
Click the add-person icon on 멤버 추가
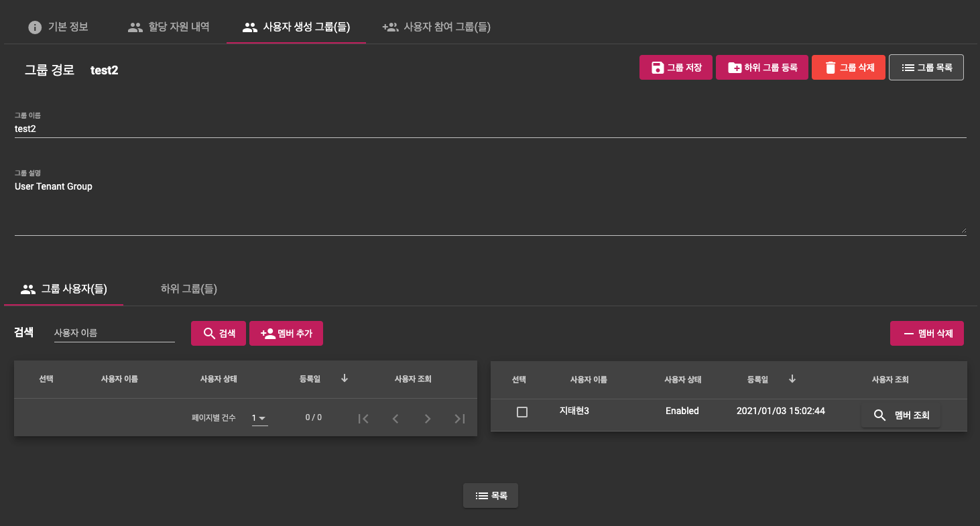click(x=268, y=334)
